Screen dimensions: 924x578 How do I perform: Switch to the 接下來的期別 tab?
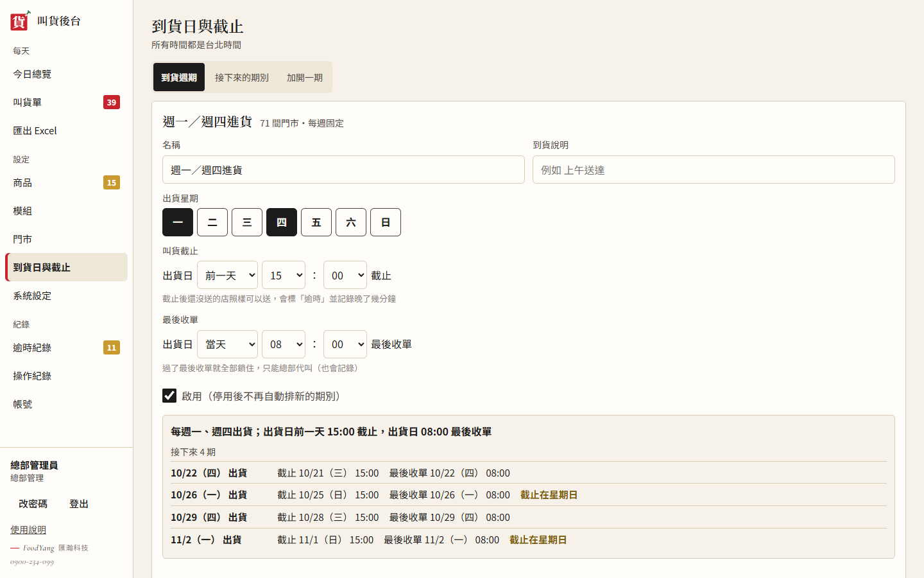tap(242, 77)
